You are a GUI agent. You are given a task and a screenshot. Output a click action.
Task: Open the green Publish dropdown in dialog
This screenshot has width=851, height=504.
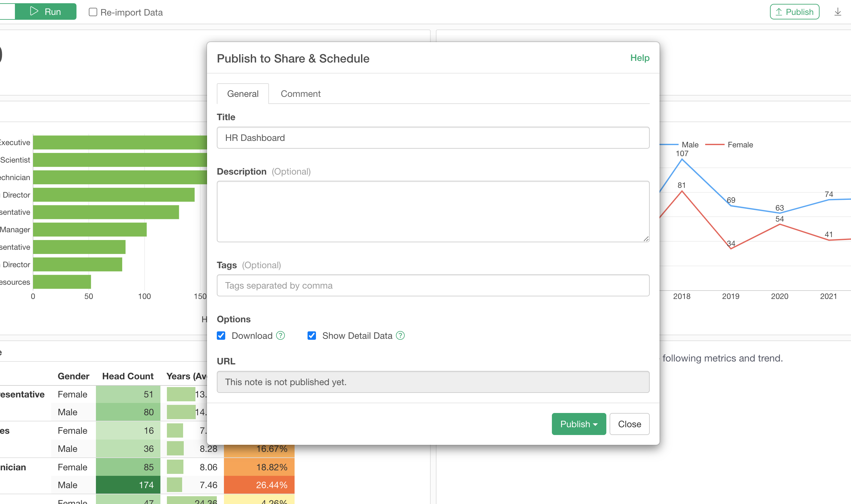[x=578, y=424]
